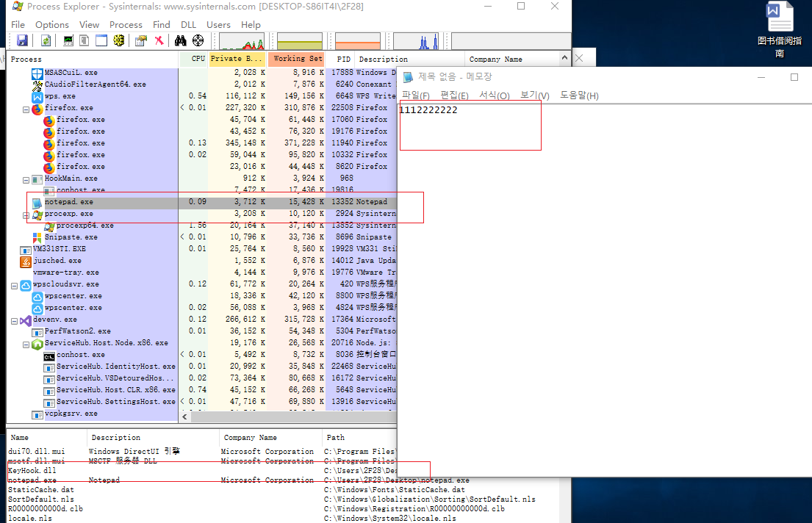Click the yellow commit history mini graph

click(x=300, y=41)
